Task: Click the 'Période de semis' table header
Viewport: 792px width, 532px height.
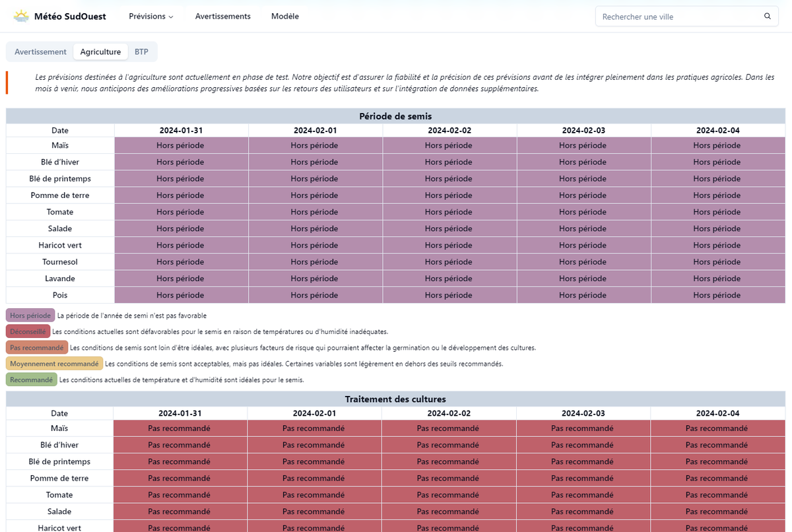Action: (396, 116)
